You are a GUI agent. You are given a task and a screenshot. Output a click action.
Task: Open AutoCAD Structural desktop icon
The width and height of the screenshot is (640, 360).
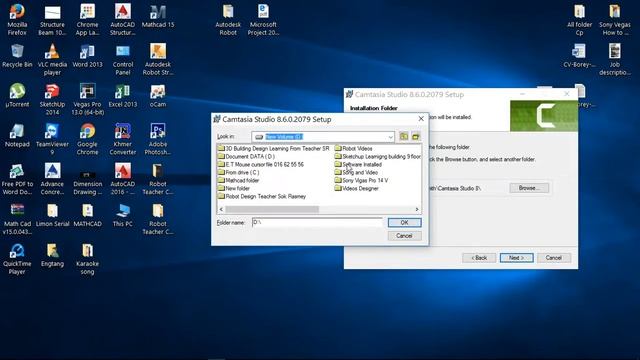pos(122,20)
